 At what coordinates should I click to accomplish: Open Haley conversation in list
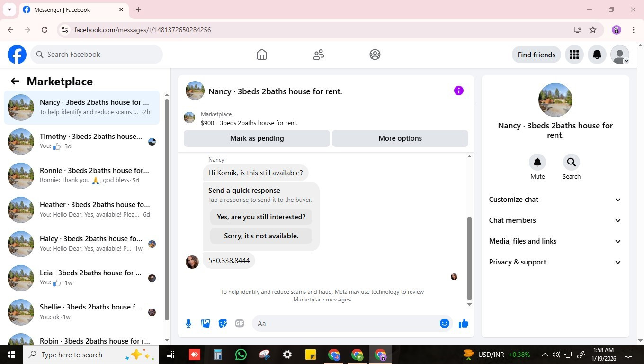pyautogui.click(x=81, y=244)
